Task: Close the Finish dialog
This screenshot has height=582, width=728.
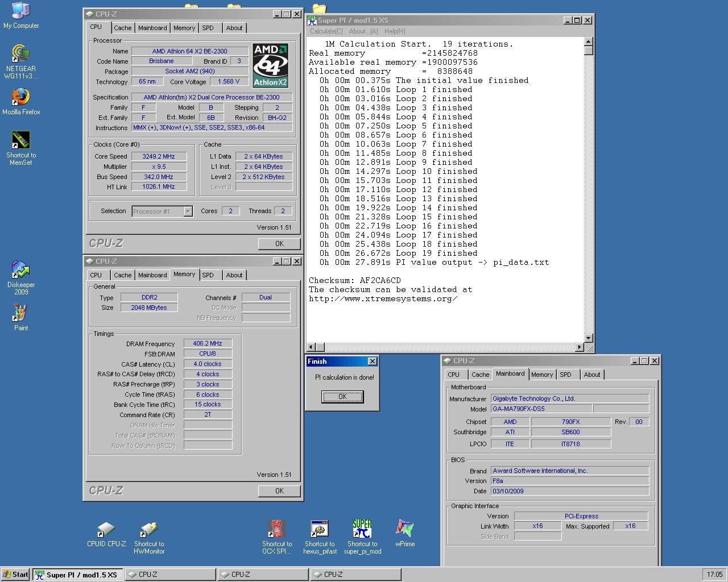Action: click(x=372, y=361)
